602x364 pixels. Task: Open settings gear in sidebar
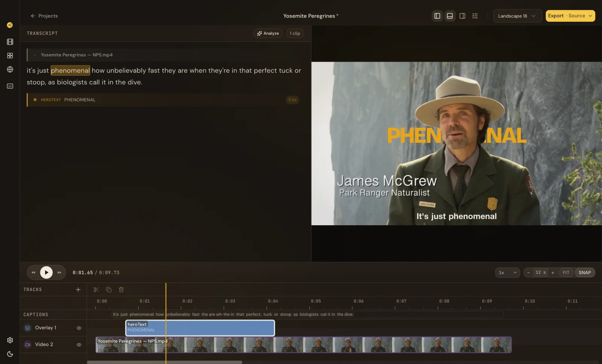click(10, 340)
